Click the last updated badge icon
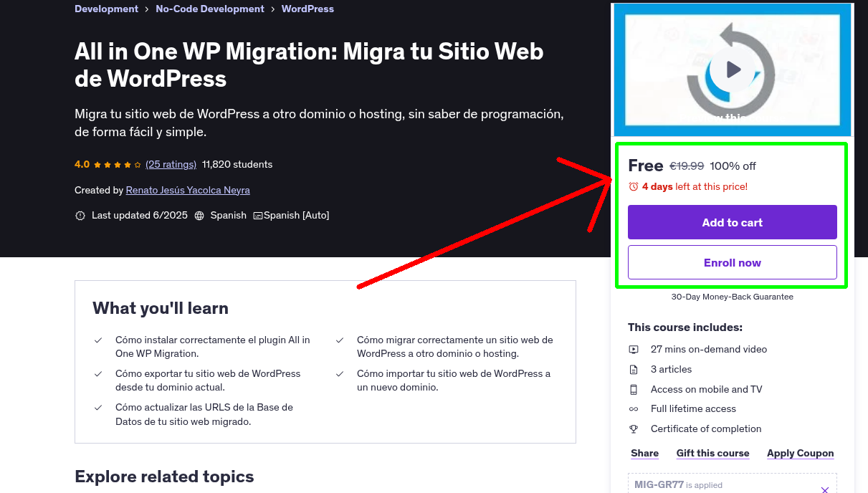 (80, 215)
